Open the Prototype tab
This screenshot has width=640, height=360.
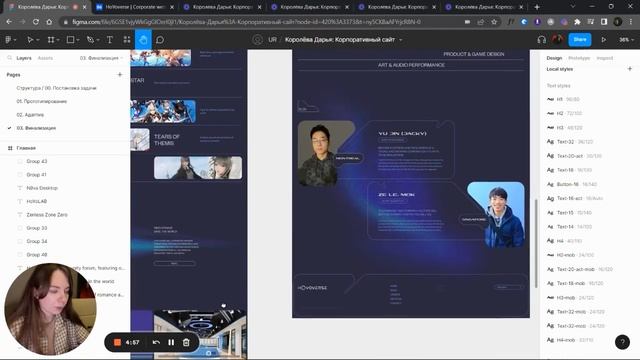click(579, 58)
